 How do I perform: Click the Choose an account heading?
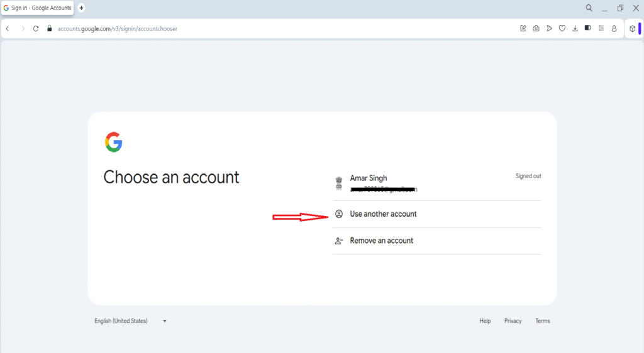[x=171, y=177]
